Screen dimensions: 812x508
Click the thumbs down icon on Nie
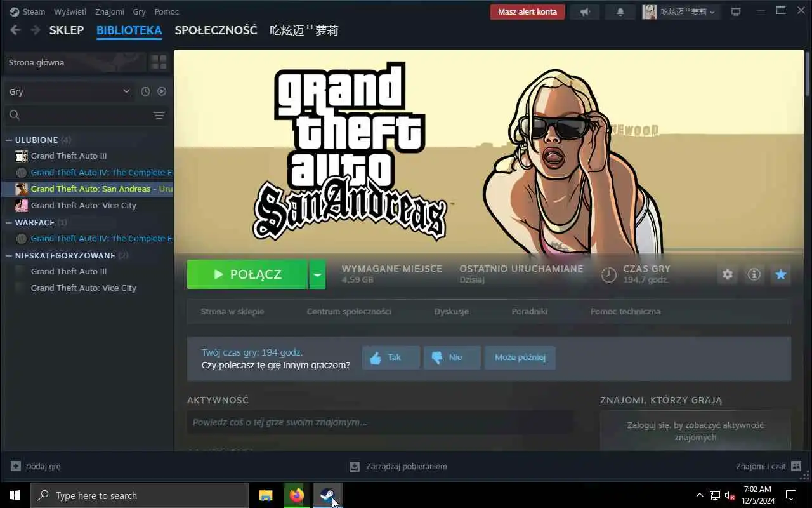click(436, 358)
